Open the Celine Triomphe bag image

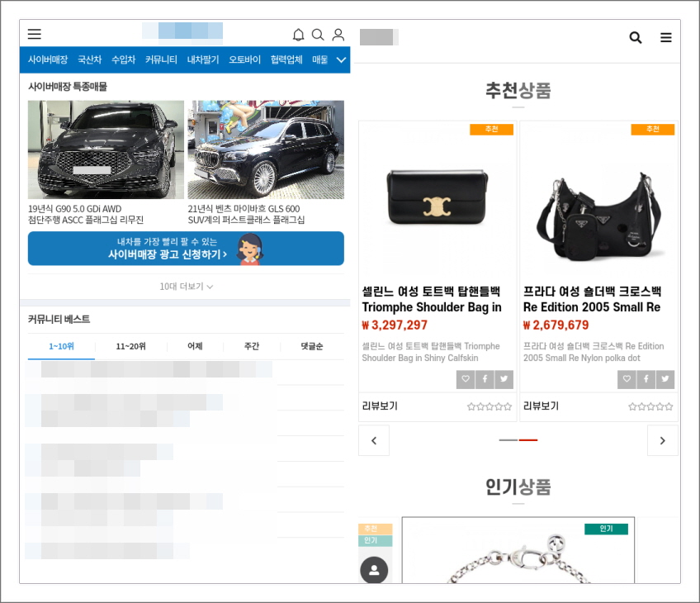point(437,197)
